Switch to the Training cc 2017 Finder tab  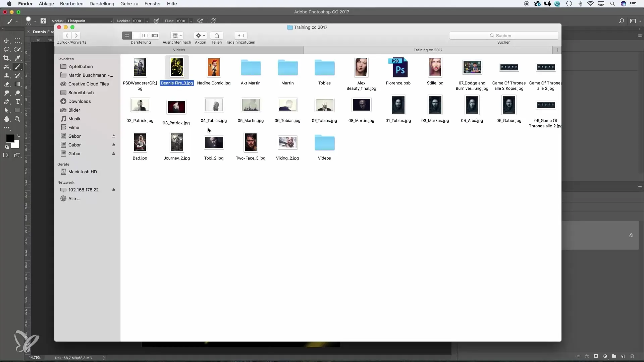(x=428, y=50)
